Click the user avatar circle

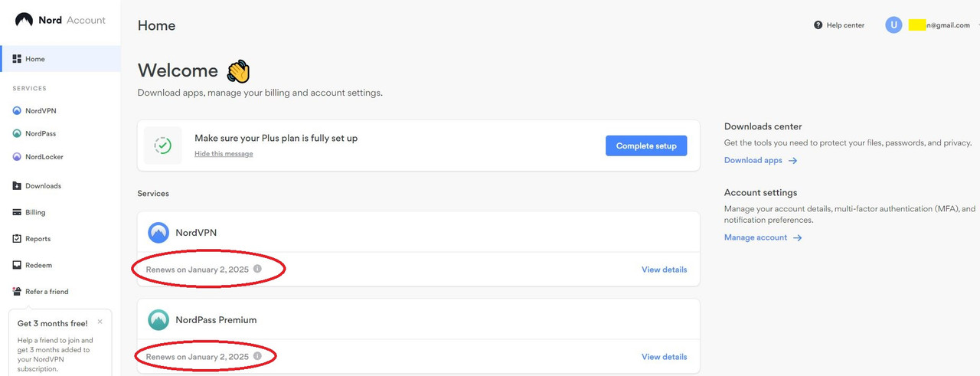click(893, 25)
